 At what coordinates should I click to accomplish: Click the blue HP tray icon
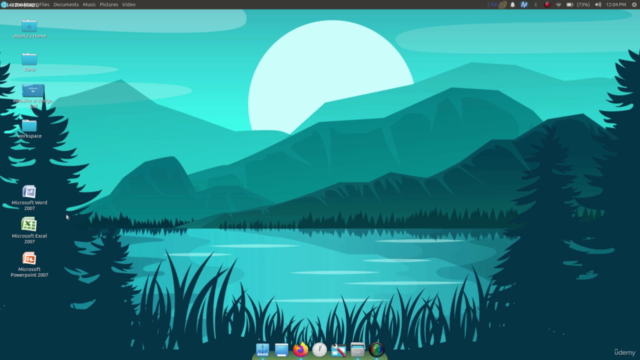[x=524, y=4]
